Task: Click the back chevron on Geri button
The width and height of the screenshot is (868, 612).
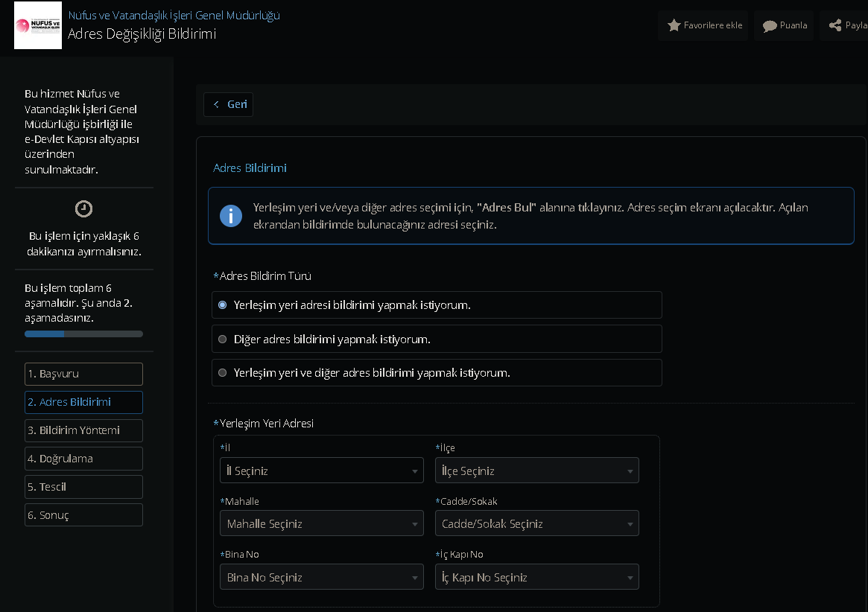Action: tap(216, 104)
